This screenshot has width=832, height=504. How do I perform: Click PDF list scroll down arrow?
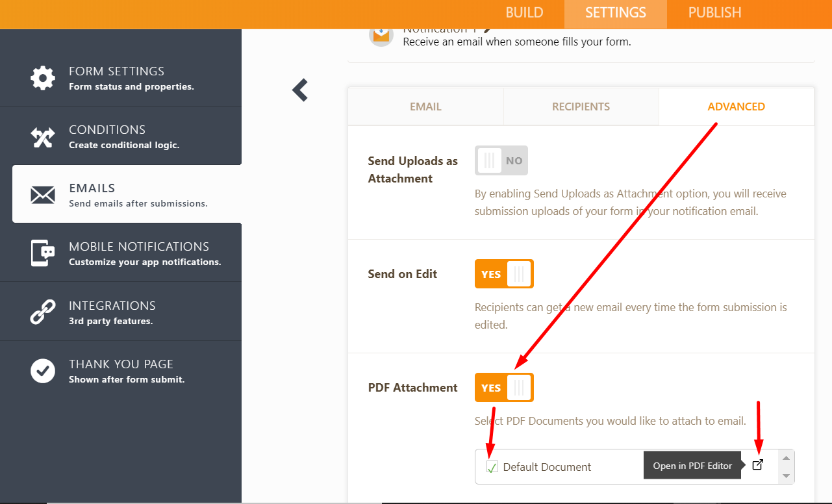pyautogui.click(x=786, y=476)
